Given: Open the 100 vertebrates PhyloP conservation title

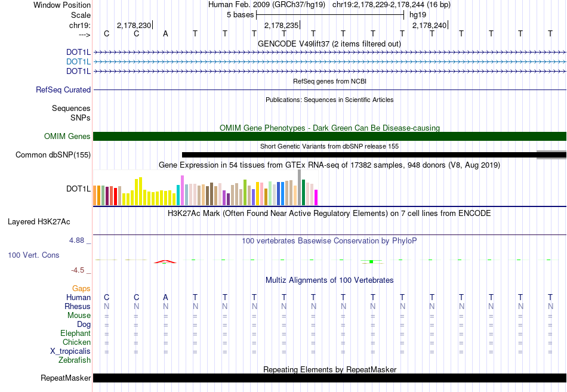Looking at the screenshot, I should tap(329, 241).
